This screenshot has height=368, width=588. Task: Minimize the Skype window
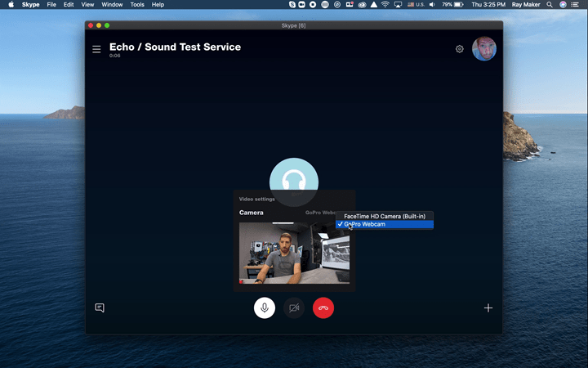pyautogui.click(x=99, y=25)
